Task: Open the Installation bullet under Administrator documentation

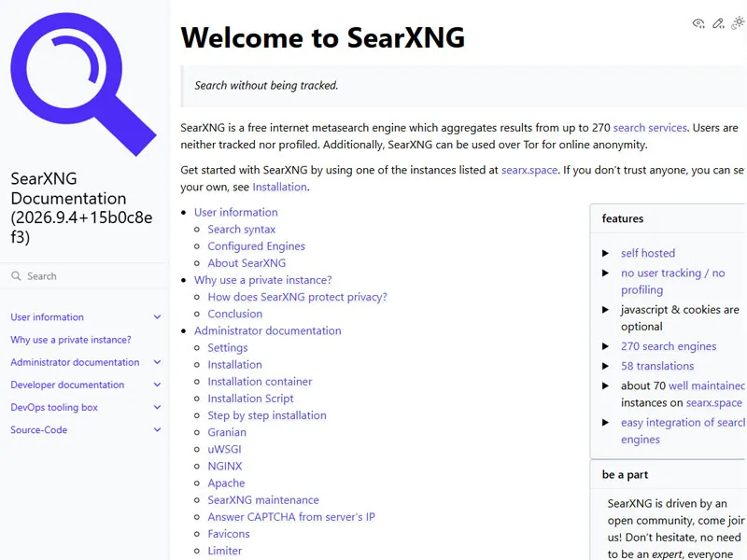Action: click(x=235, y=365)
